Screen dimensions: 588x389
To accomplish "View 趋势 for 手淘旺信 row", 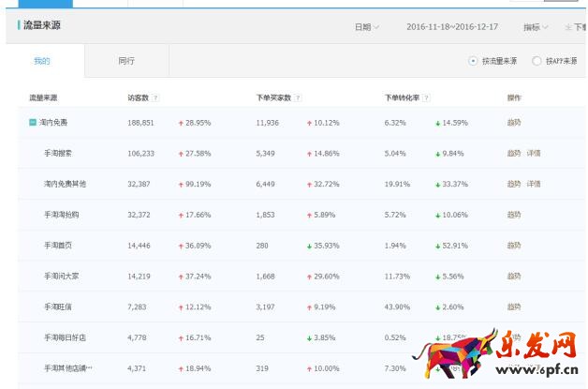I will [514, 307].
